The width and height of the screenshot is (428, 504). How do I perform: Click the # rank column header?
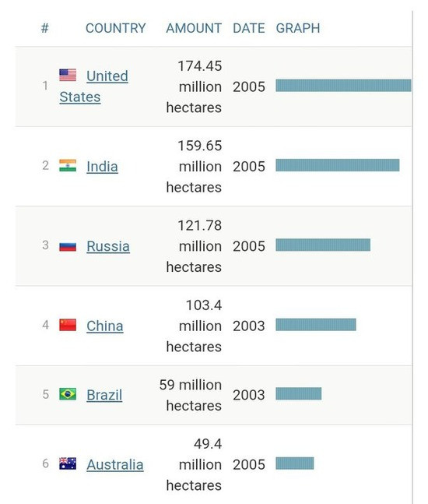pos(45,28)
